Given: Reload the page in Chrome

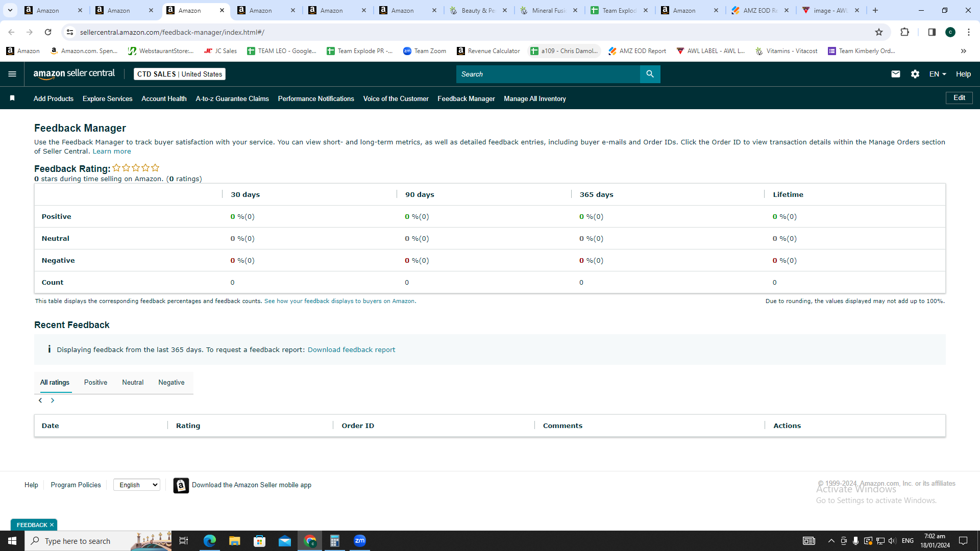Looking at the screenshot, I should pos(48,32).
